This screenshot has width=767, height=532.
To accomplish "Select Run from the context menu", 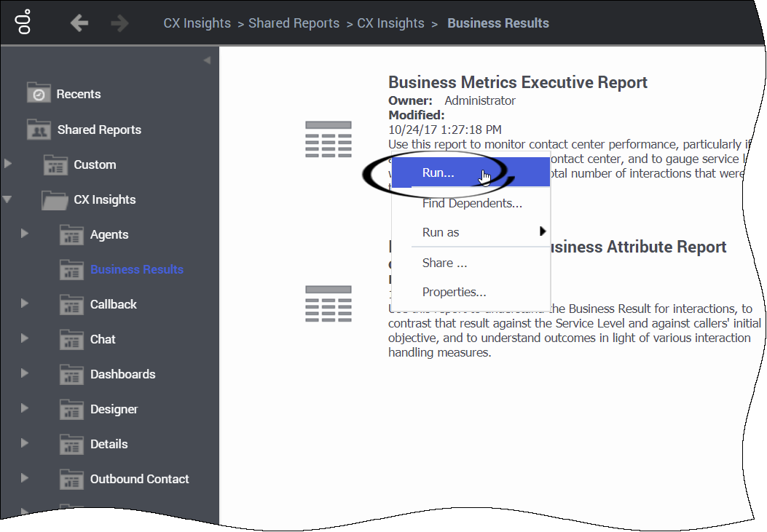I will (438, 172).
